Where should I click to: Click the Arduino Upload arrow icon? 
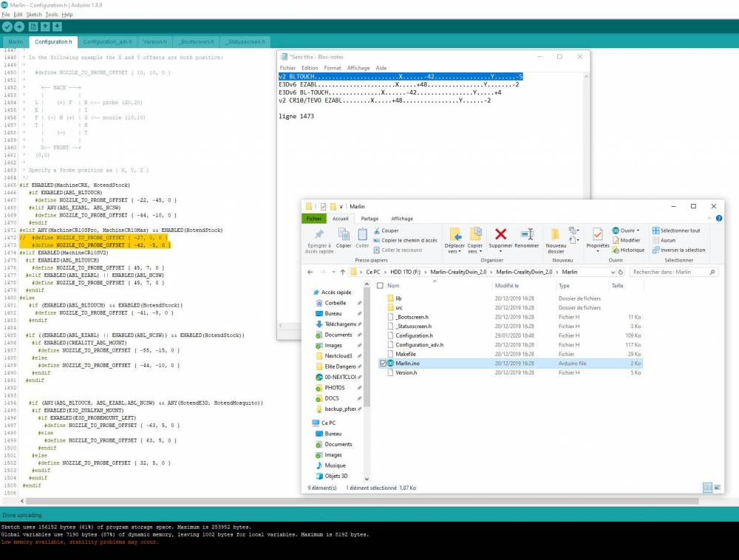pyautogui.click(x=19, y=27)
